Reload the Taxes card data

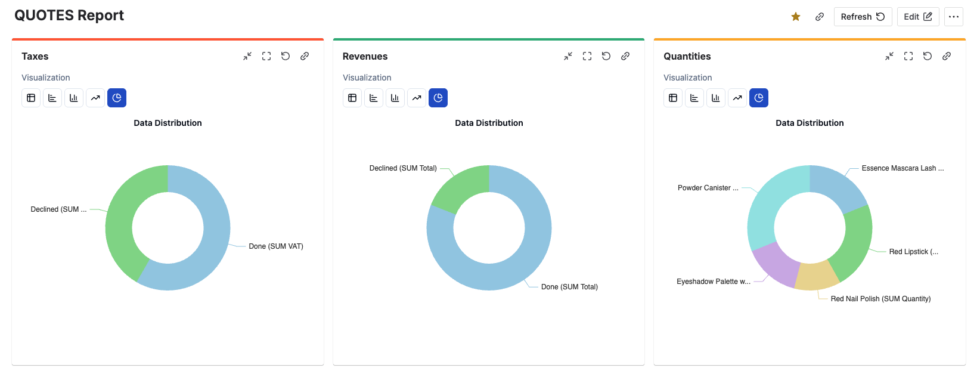[286, 56]
